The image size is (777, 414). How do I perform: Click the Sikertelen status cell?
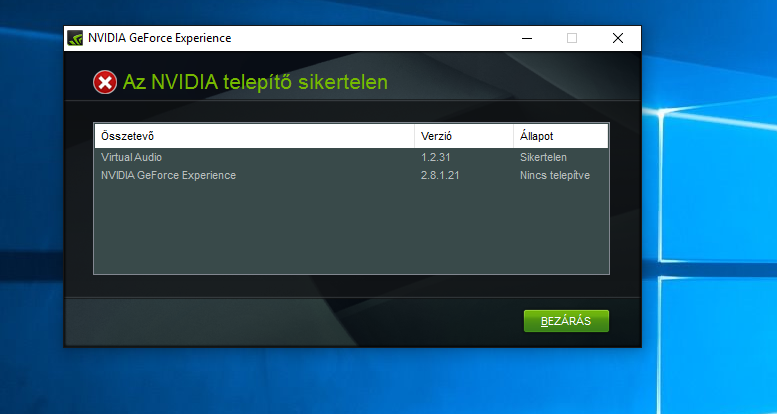click(x=543, y=157)
